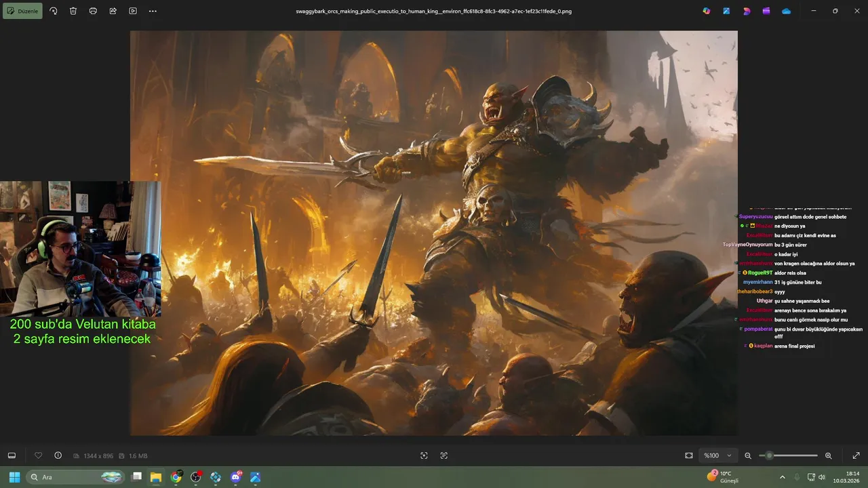The height and width of the screenshot is (488, 868).
Task: Open the Task View taskbar icon
Action: pos(136,477)
